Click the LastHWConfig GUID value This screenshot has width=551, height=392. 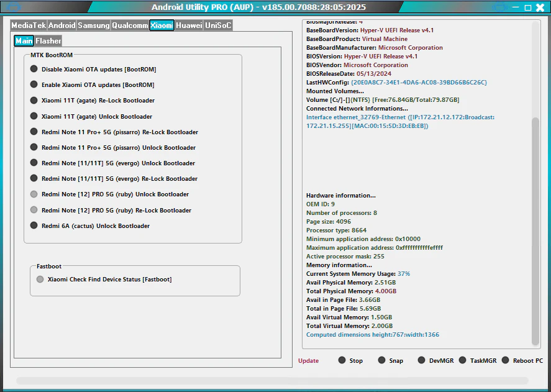[x=419, y=82]
